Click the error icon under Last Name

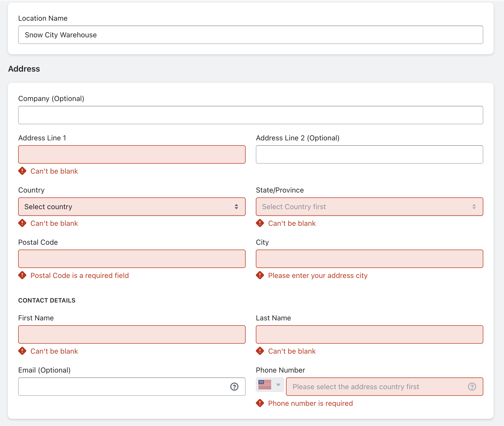click(260, 351)
